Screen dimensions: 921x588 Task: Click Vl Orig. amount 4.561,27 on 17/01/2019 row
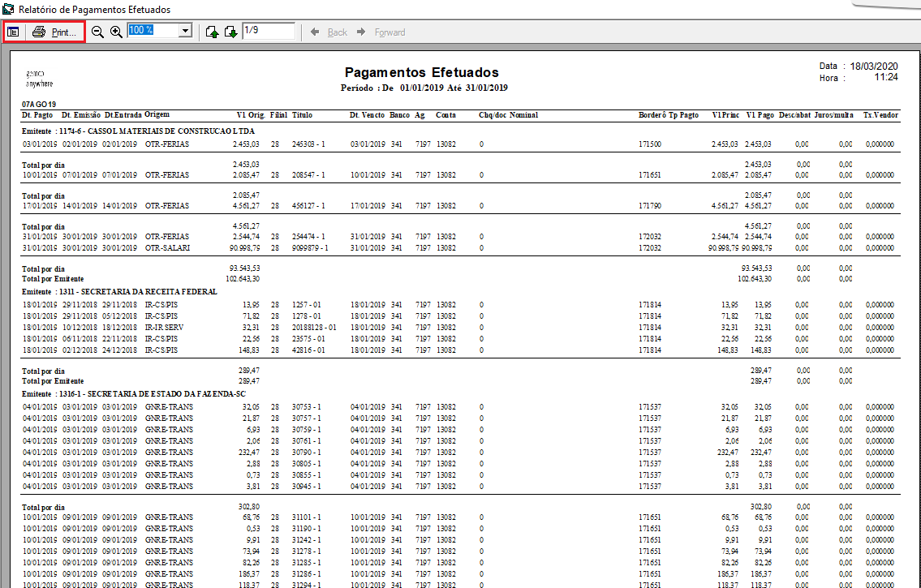[x=246, y=206]
